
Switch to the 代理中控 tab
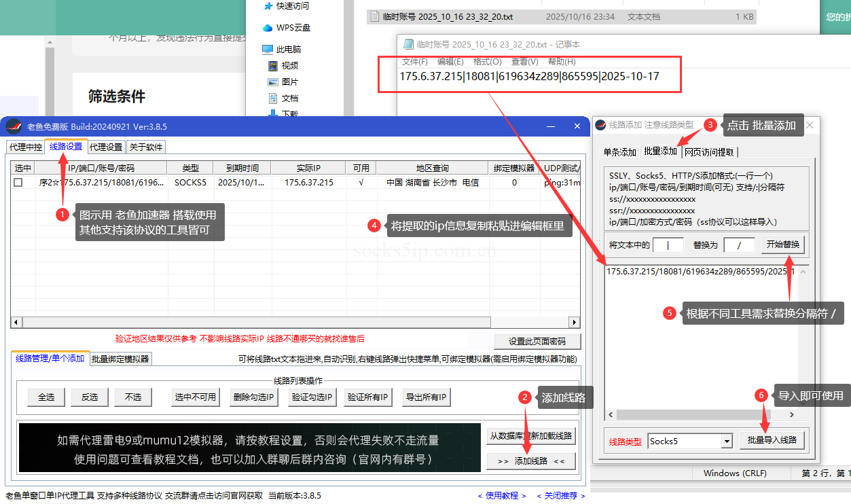[26, 146]
